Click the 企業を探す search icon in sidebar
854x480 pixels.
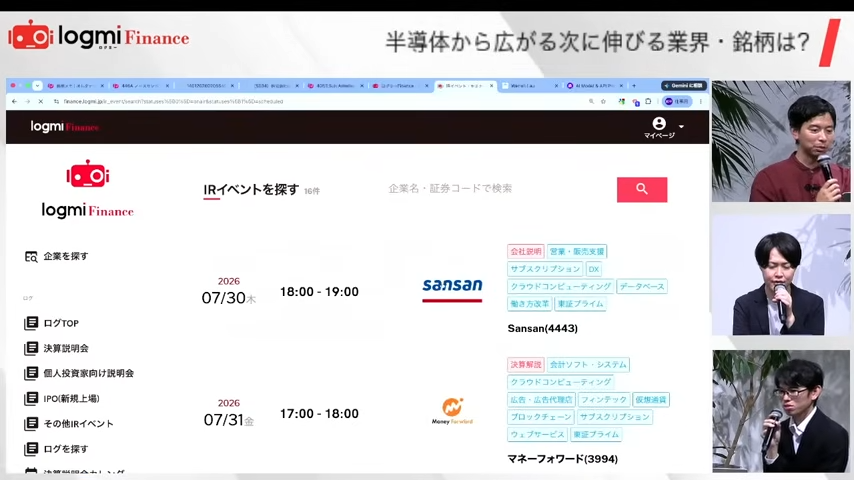point(31,256)
